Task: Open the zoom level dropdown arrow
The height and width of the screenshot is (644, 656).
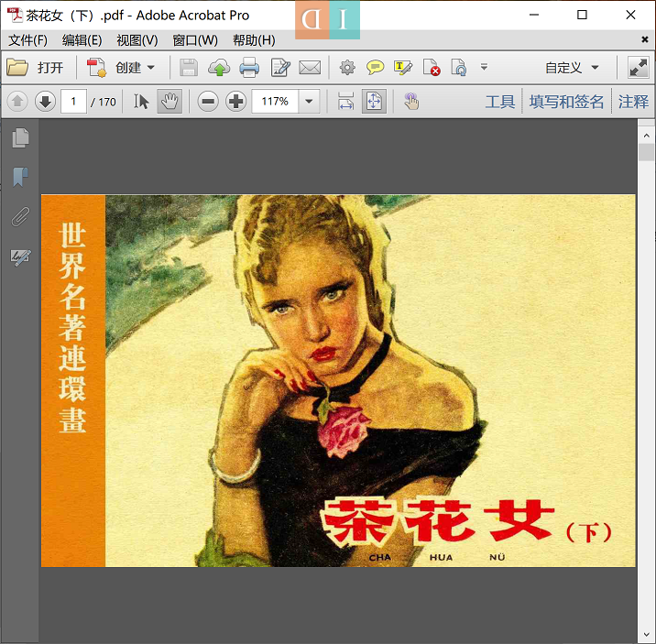Action: pos(309,101)
